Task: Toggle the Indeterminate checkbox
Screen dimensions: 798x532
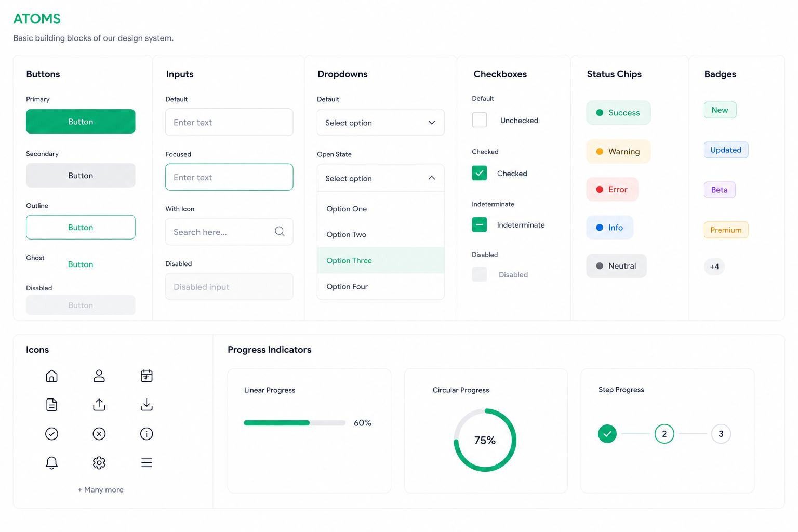Action: coord(479,225)
